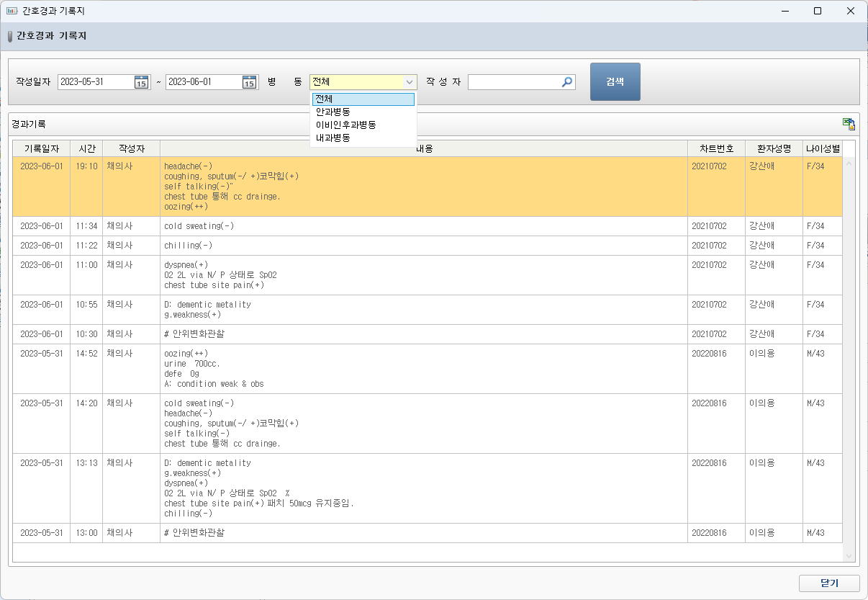Image resolution: width=868 pixels, height=600 pixels.
Task: Click the app icon in the title bar
Action: (x=12, y=11)
